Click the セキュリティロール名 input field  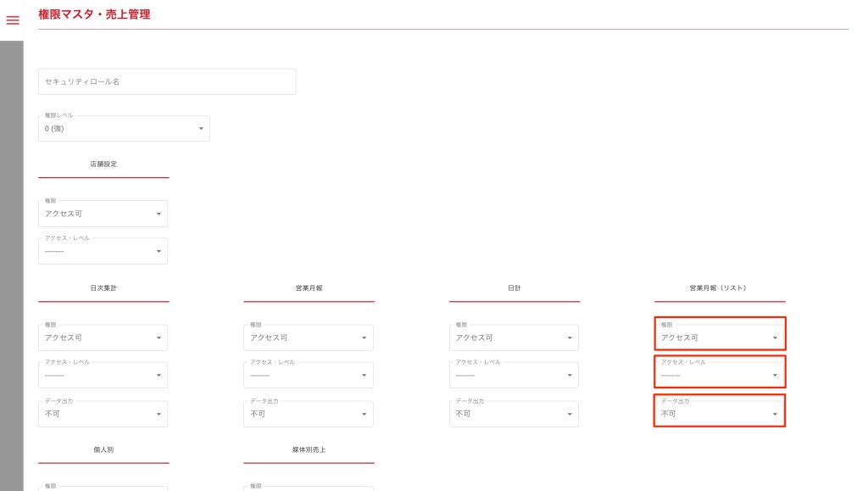[x=167, y=81]
